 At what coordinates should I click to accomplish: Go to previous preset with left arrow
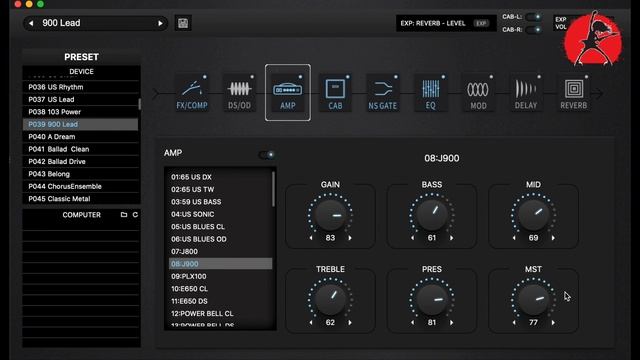point(31,23)
